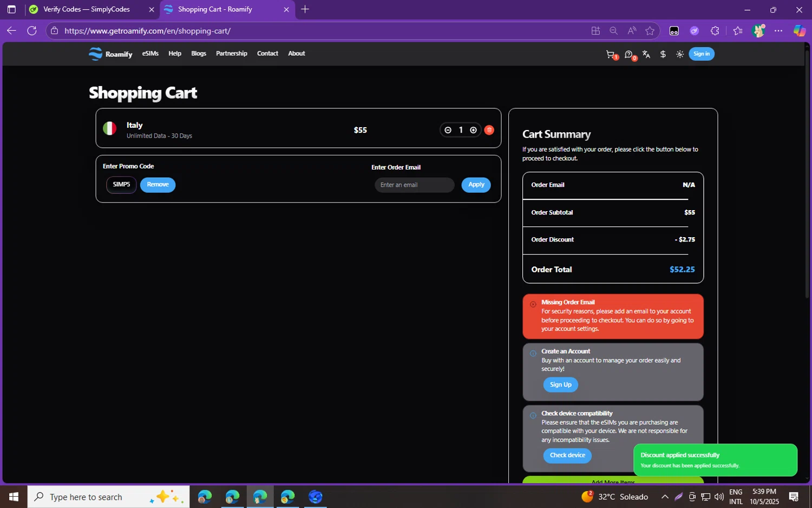Refresh the current page
Image resolution: width=812 pixels, height=508 pixels.
32,31
